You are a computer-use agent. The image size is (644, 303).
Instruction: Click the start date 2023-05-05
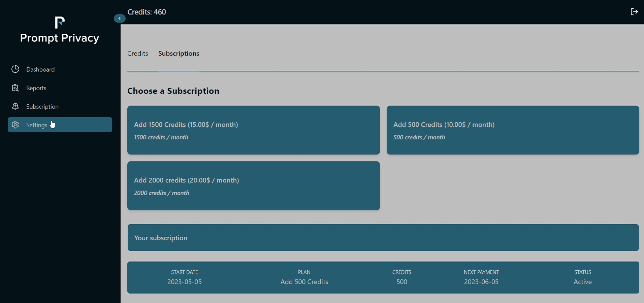[185, 282]
